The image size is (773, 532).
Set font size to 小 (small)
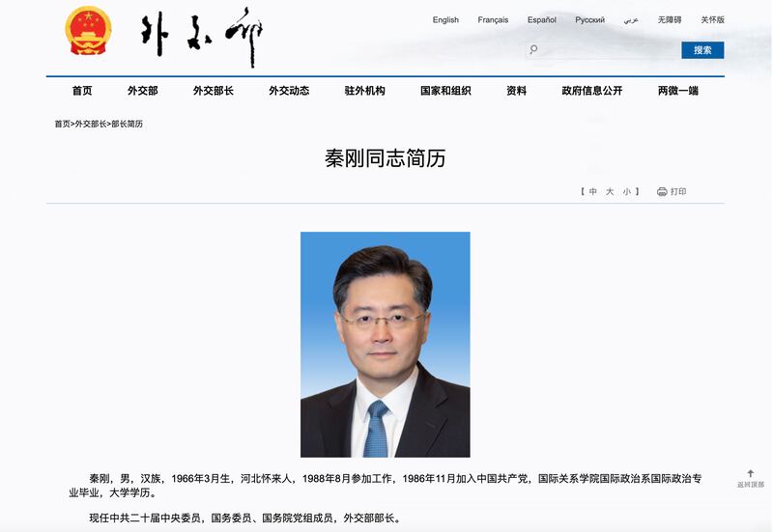pos(626,192)
